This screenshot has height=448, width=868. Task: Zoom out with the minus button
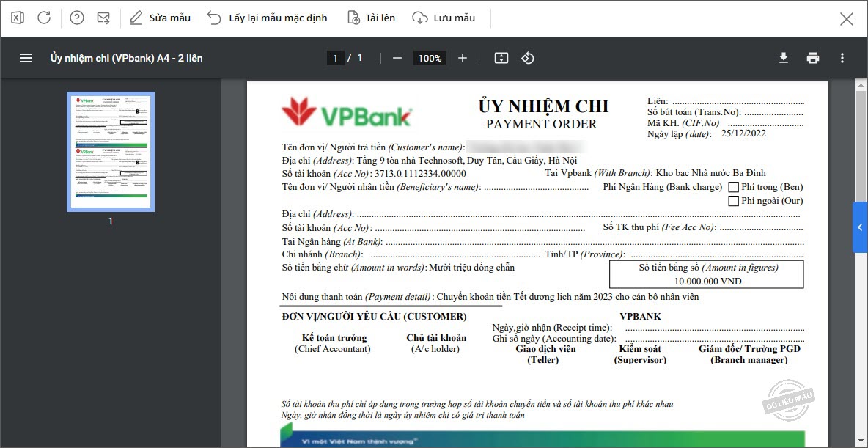(x=397, y=58)
